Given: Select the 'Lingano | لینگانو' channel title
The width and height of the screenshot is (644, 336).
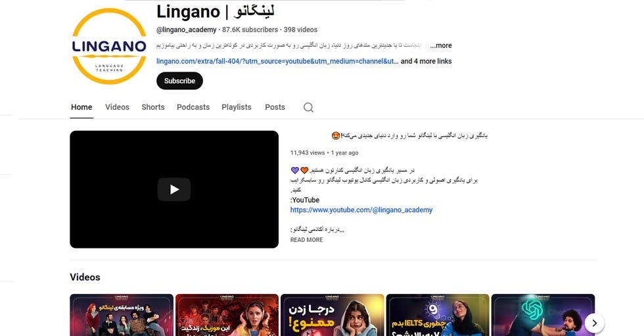Looking at the screenshot, I should tap(216, 11).
